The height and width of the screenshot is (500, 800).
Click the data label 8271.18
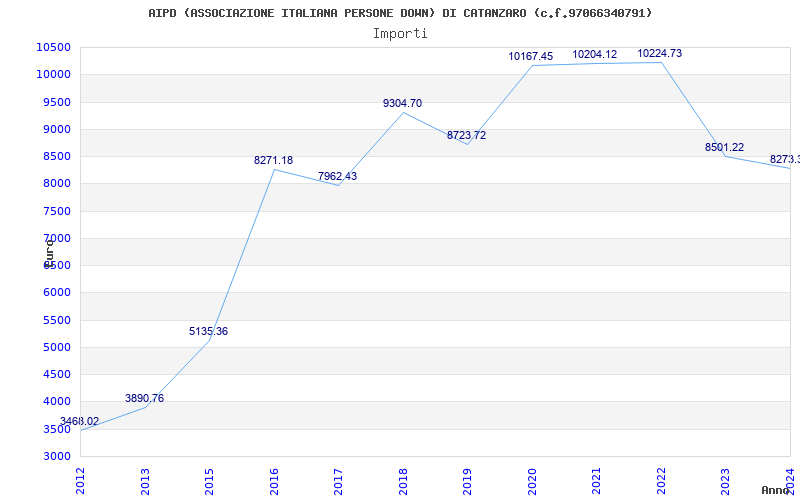pos(273,160)
